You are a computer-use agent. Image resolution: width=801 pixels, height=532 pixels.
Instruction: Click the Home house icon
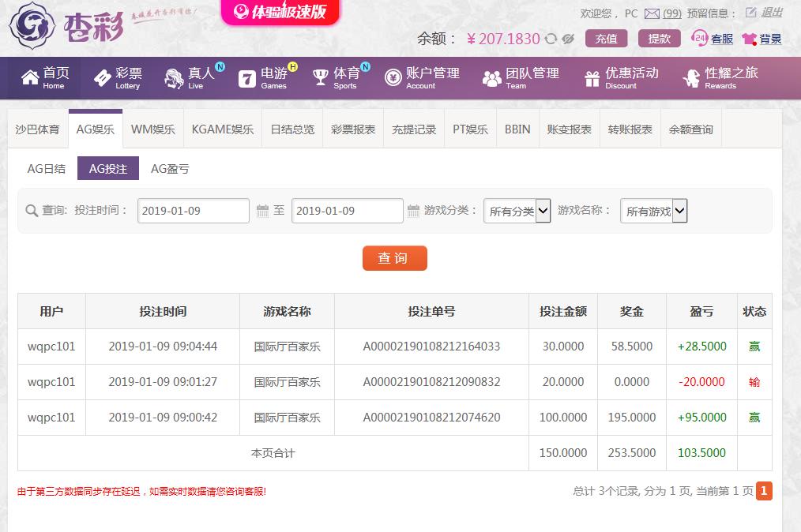[30, 77]
